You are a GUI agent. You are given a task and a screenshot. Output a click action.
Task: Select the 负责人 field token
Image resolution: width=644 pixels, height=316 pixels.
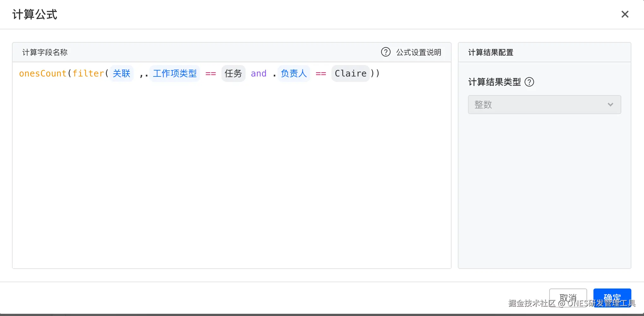(x=294, y=74)
